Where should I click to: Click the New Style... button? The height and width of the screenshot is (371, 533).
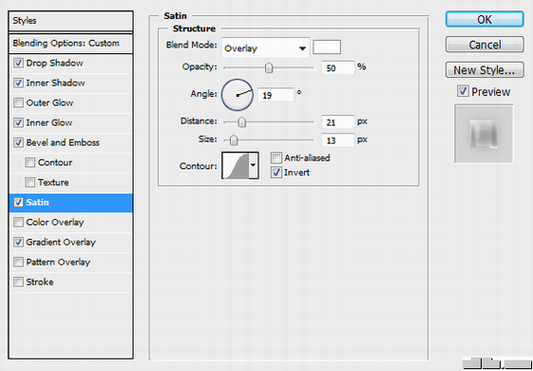point(484,70)
